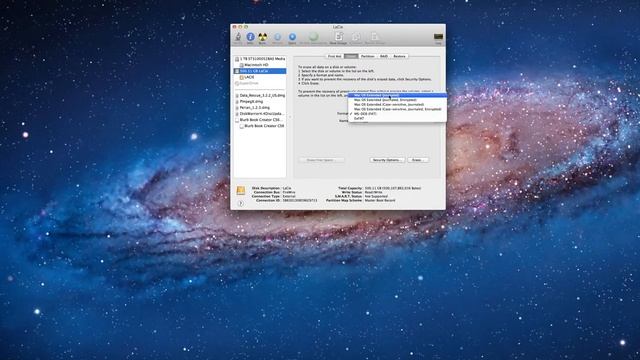
Task: Choose the ExFAT format option
Action: click(x=398, y=118)
